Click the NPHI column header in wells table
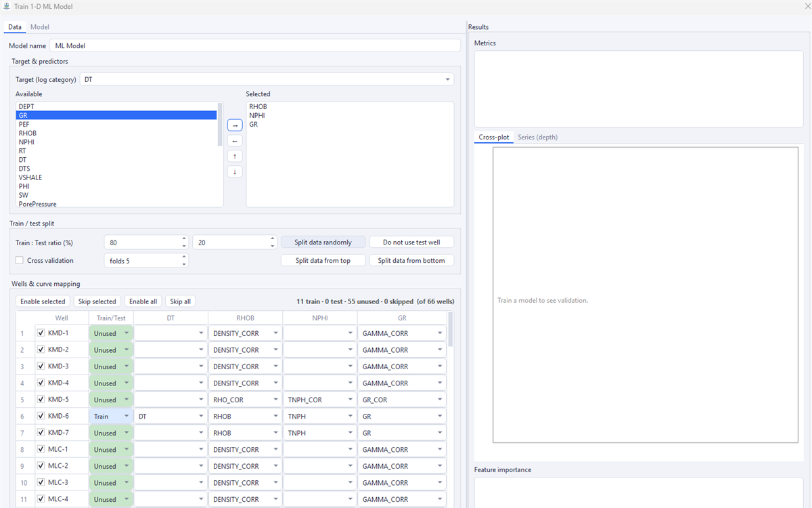 319,318
